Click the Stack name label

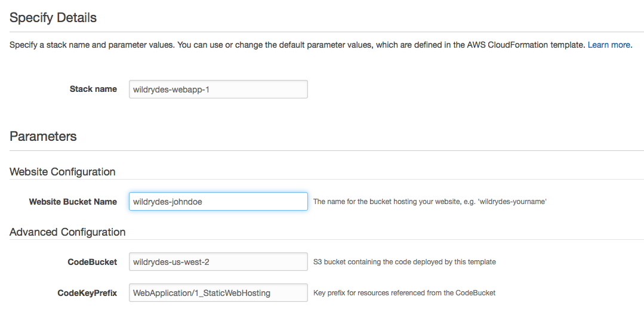(93, 89)
